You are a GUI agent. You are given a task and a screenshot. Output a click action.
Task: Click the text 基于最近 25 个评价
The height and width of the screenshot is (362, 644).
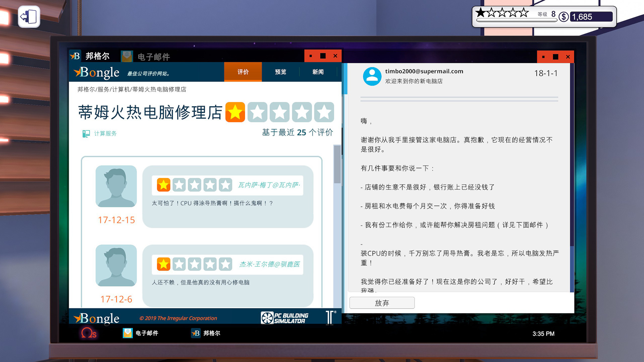click(x=298, y=132)
